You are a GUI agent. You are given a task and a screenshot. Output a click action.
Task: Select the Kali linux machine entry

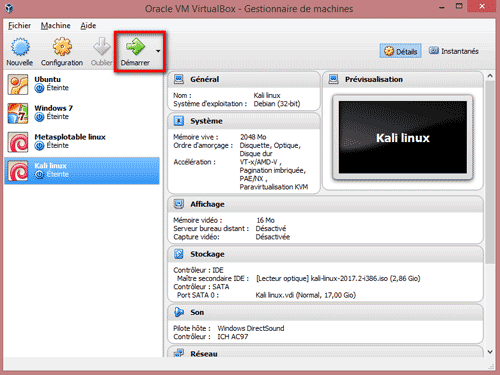click(x=82, y=171)
